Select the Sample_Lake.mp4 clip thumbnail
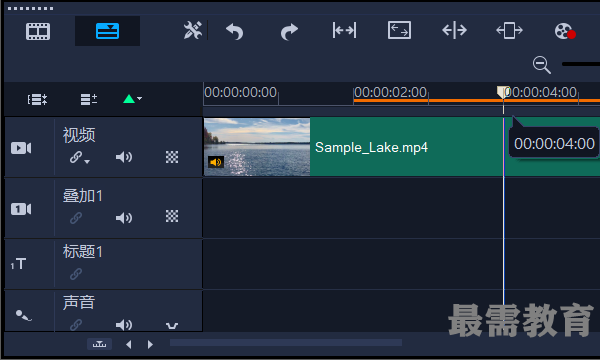600x360 pixels. 257,147
